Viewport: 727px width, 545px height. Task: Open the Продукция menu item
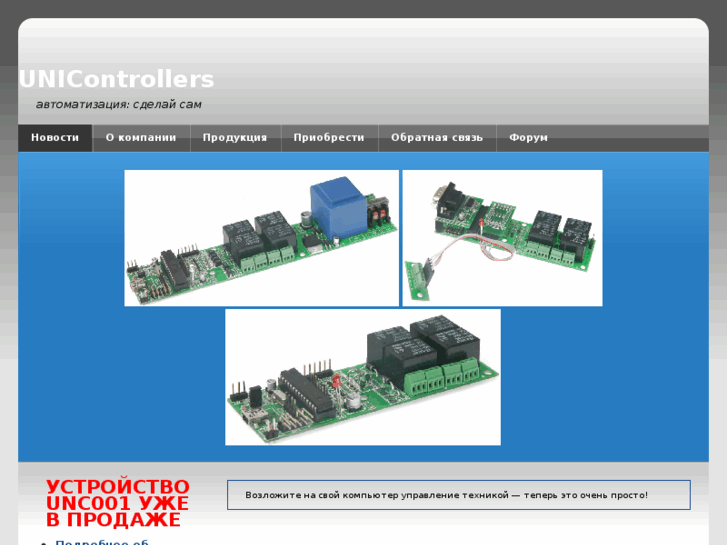tap(235, 138)
